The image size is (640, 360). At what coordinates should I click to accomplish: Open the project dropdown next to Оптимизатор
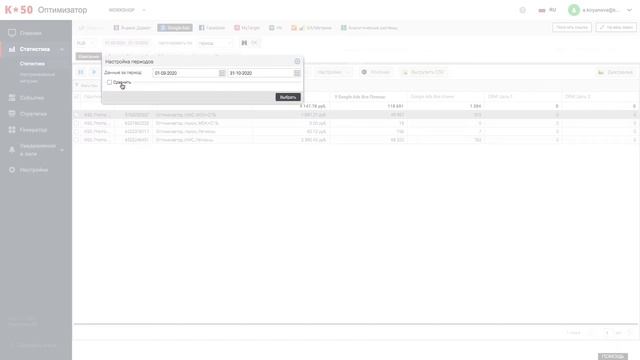[x=127, y=10]
